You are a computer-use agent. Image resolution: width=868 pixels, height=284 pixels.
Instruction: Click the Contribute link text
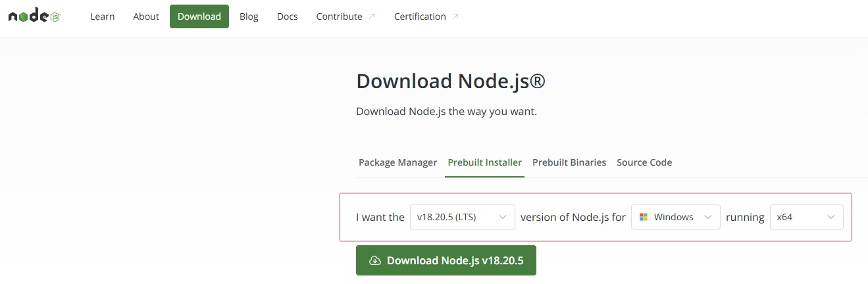pos(339,16)
